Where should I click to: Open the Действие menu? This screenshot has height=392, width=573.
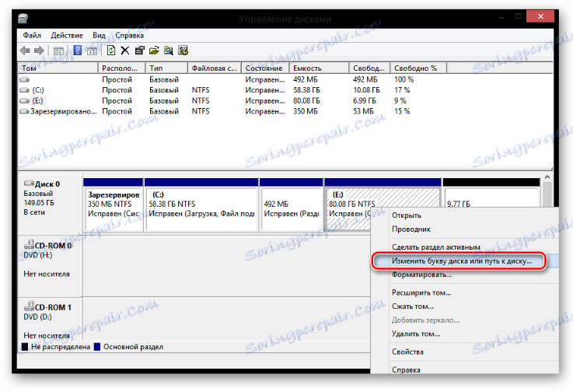[67, 36]
